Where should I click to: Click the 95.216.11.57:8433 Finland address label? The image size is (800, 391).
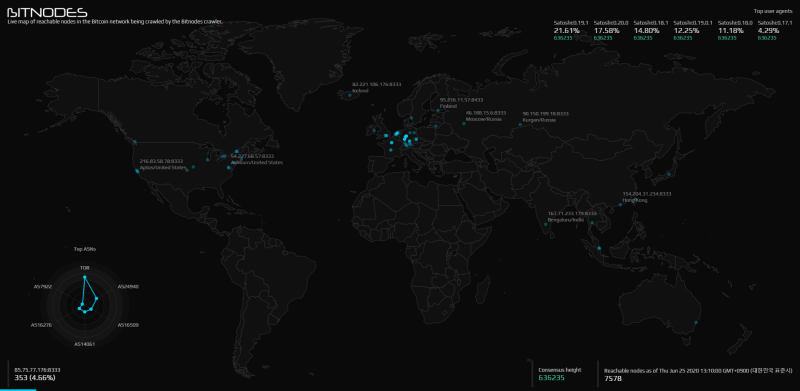tap(461, 100)
